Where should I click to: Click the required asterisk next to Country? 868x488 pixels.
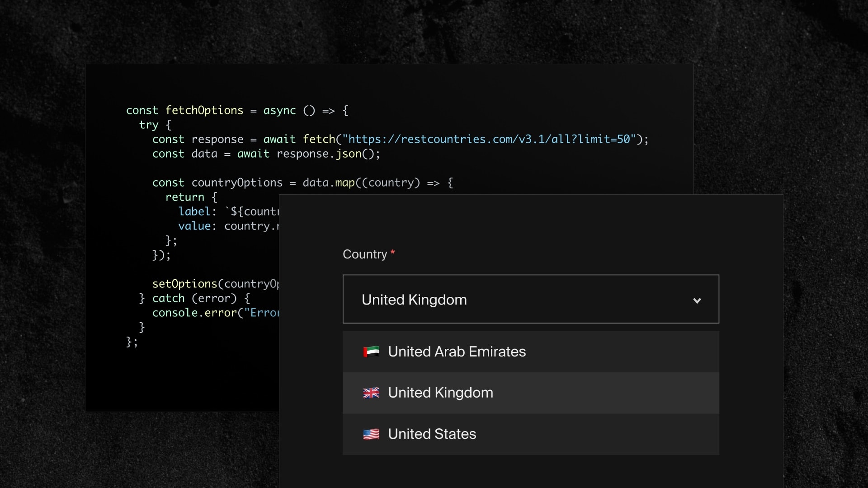pos(393,252)
